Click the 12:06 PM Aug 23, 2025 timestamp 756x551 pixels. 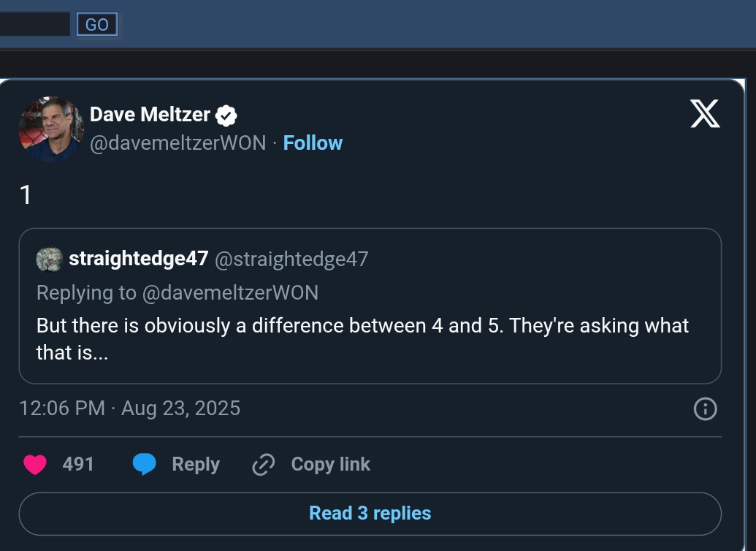129,408
